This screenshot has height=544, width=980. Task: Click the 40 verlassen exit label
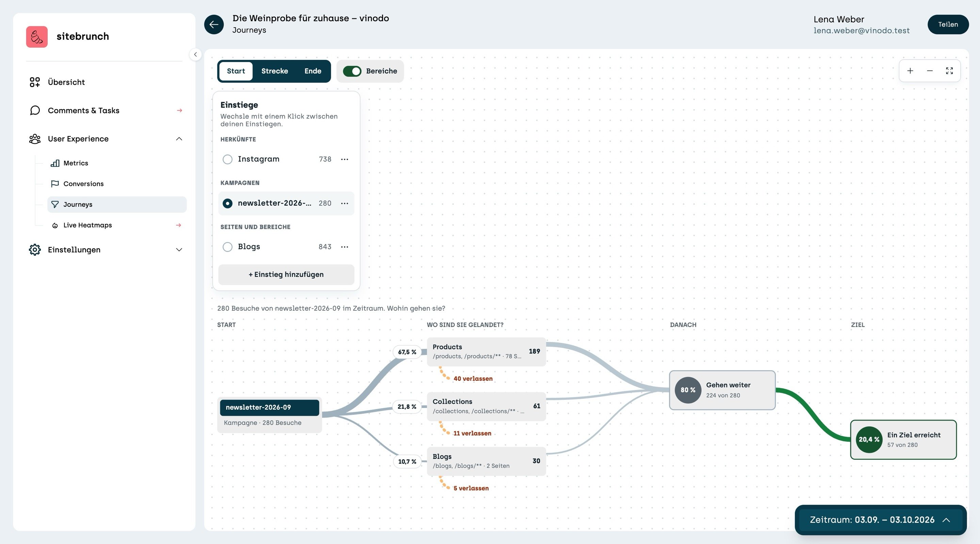(x=473, y=379)
